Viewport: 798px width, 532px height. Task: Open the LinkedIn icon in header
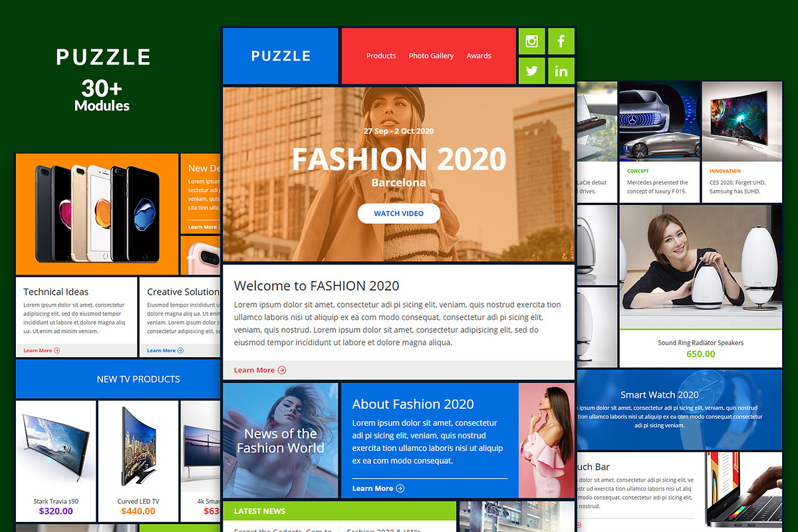pos(561,71)
